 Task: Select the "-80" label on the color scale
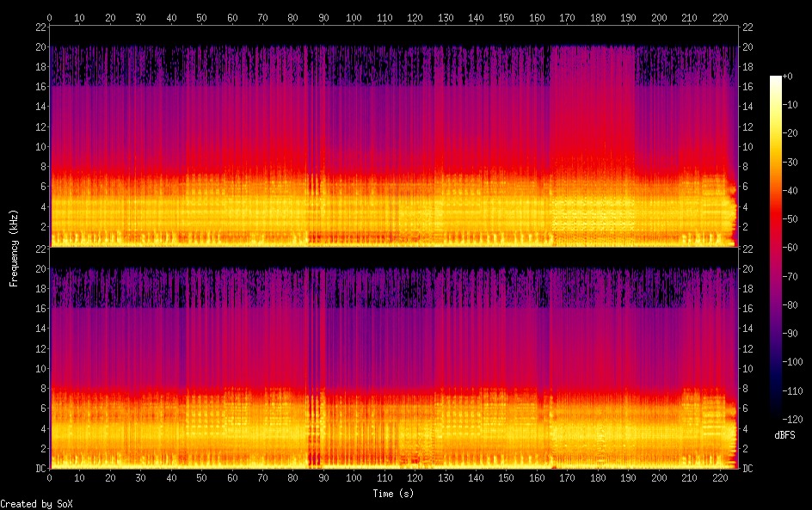[790, 305]
